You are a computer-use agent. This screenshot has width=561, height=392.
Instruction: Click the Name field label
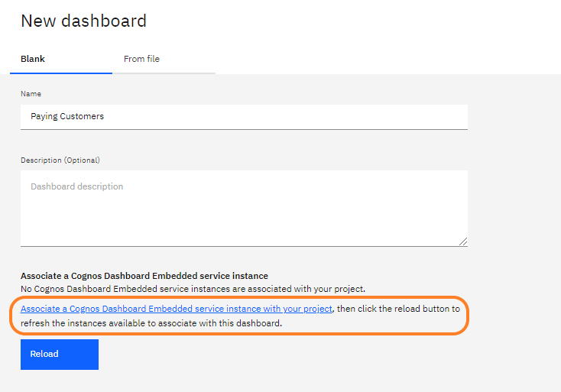pos(31,94)
